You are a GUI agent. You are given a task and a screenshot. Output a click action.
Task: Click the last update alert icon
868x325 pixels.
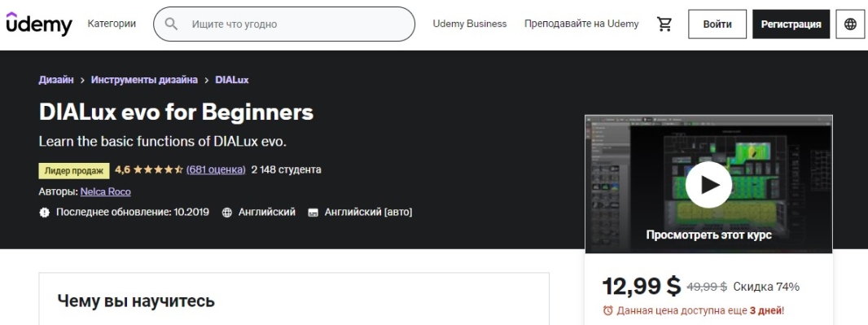point(44,212)
